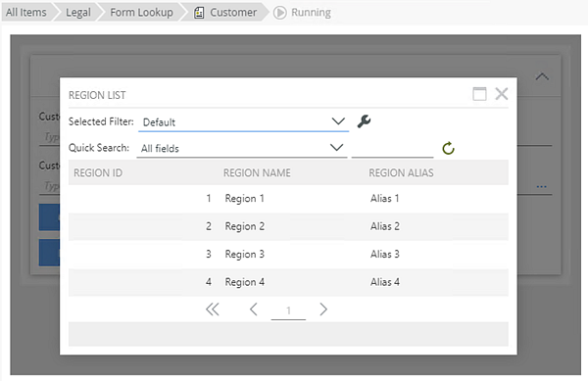Sort by Region Name column header

(x=257, y=172)
